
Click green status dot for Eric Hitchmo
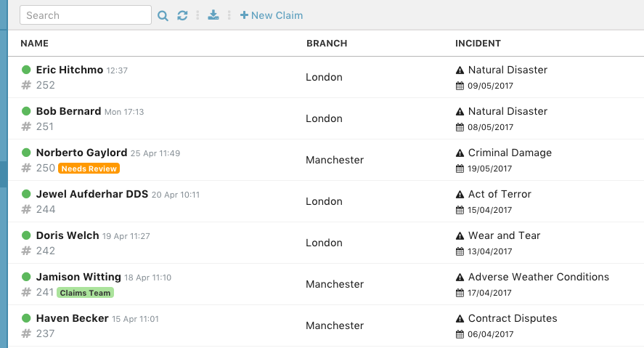[26, 70]
